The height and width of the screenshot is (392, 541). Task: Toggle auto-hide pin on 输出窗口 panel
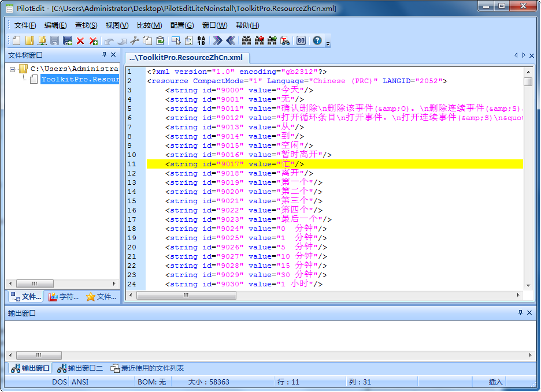pos(520,312)
